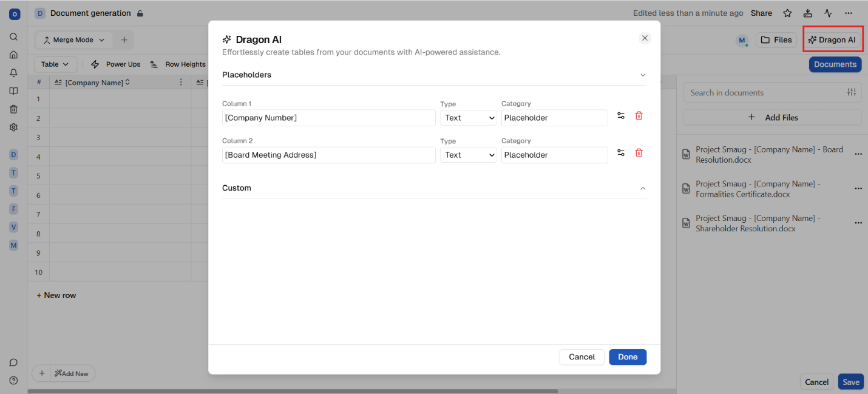Viewport: 868px width, 394px height.
Task: Star this document as favorite
Action: 787,13
